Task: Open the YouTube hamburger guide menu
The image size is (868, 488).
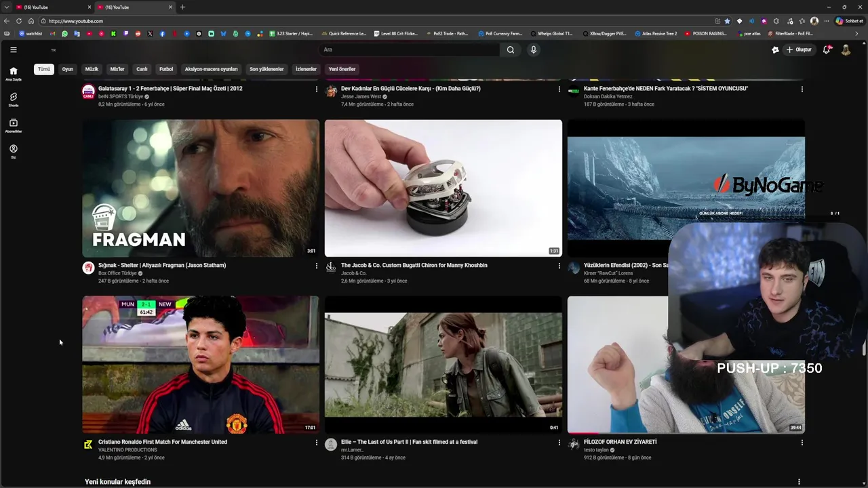Action: pyautogui.click(x=13, y=49)
